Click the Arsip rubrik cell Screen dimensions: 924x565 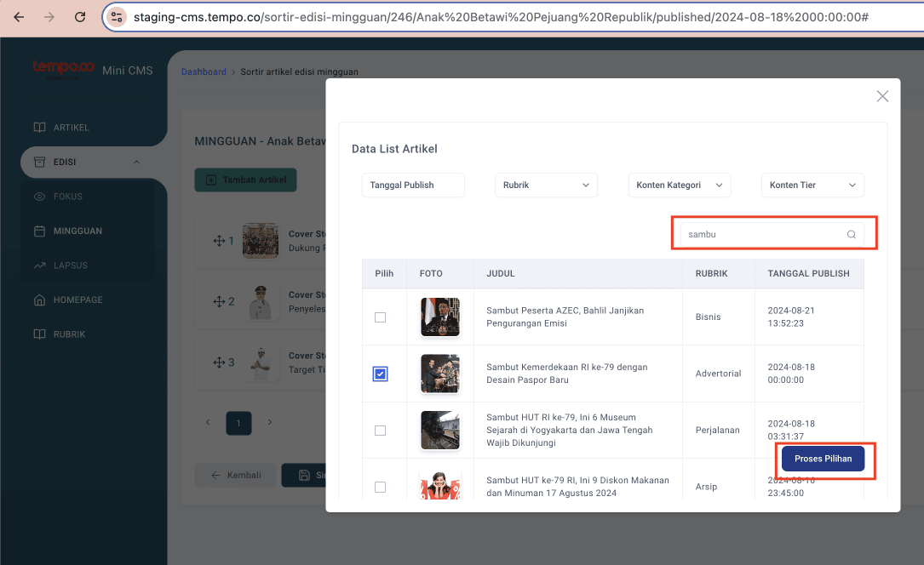coord(706,487)
